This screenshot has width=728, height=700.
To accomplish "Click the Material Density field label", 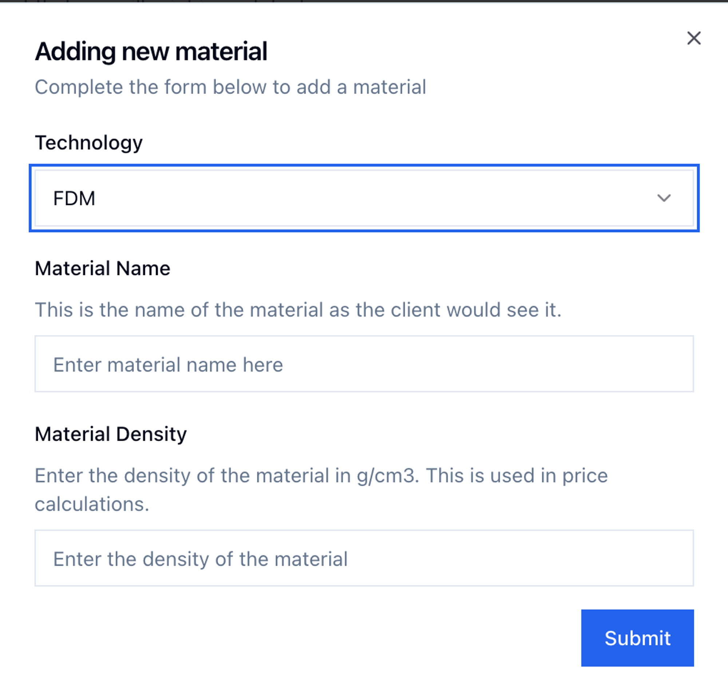I will coord(111,434).
